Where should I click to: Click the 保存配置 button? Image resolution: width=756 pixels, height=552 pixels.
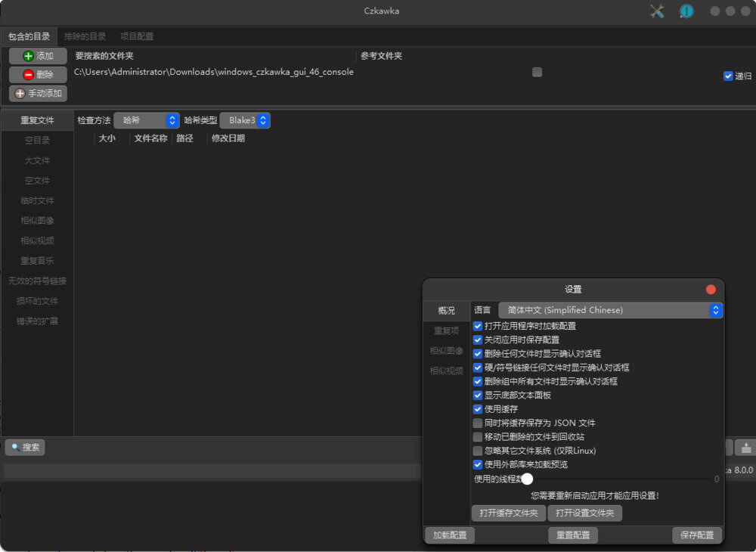pyautogui.click(x=696, y=535)
